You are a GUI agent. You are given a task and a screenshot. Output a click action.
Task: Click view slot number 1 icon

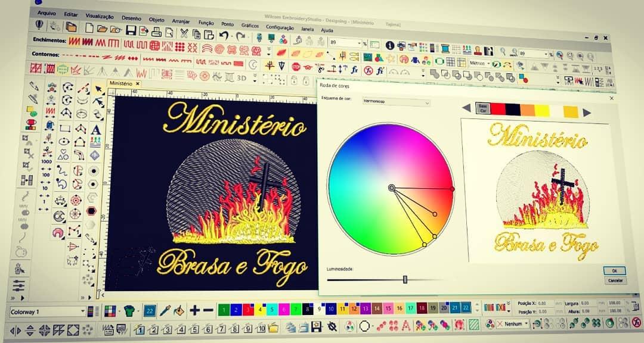[x=140, y=329]
